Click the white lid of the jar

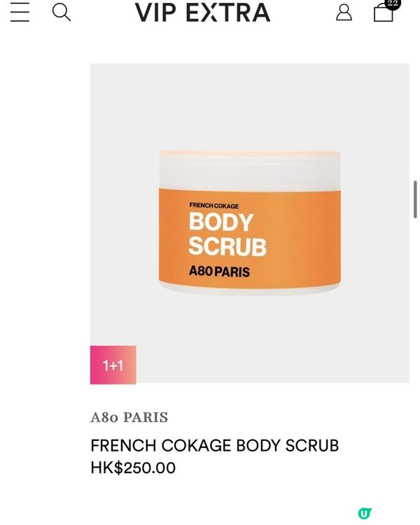[x=250, y=171]
